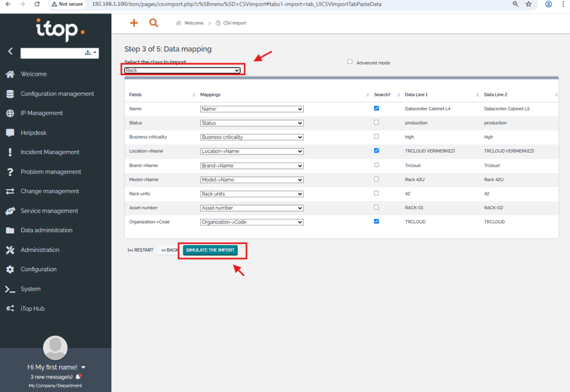570x392 pixels.
Task: Bookmark this page with star icon
Action: [528, 4]
